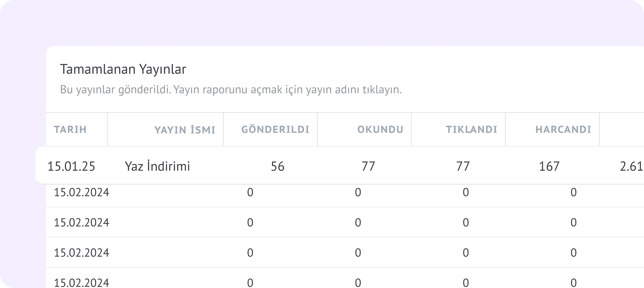Sort by YAYIN İSMI column header
This screenshot has height=288, width=644.
pos(185,130)
